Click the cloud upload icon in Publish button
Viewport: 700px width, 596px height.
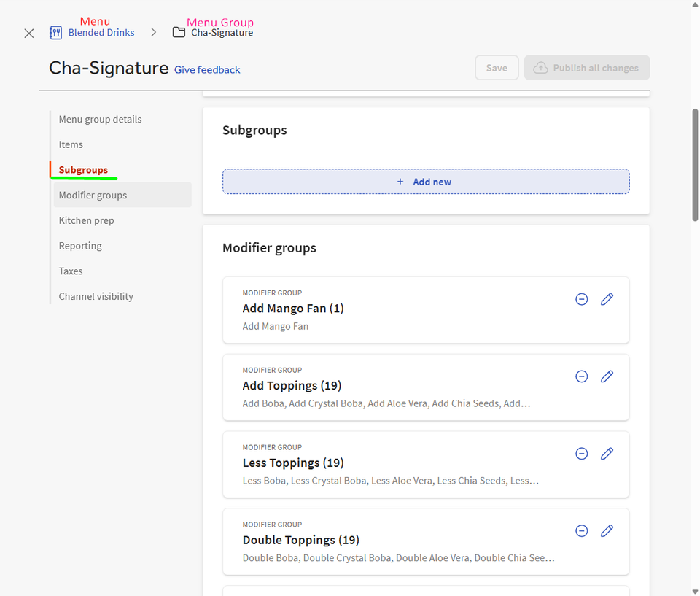point(540,68)
